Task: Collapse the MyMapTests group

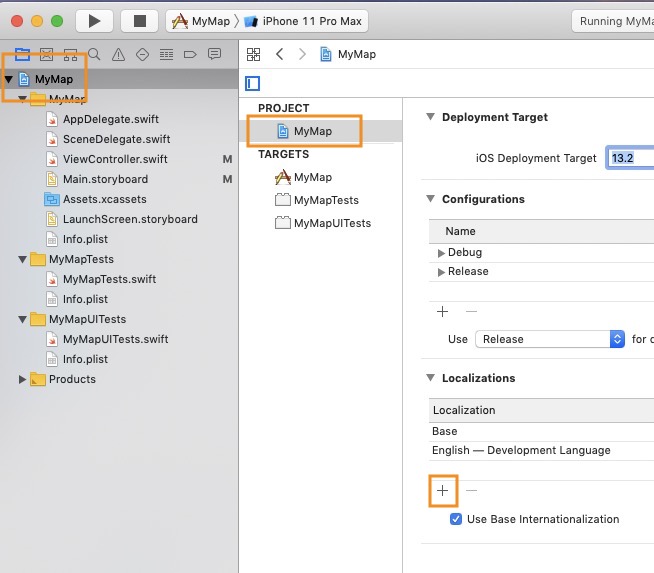Action: click(23, 259)
